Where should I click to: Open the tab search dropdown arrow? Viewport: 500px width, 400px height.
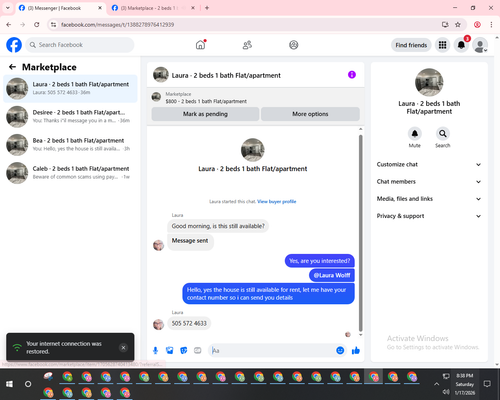click(x=8, y=8)
